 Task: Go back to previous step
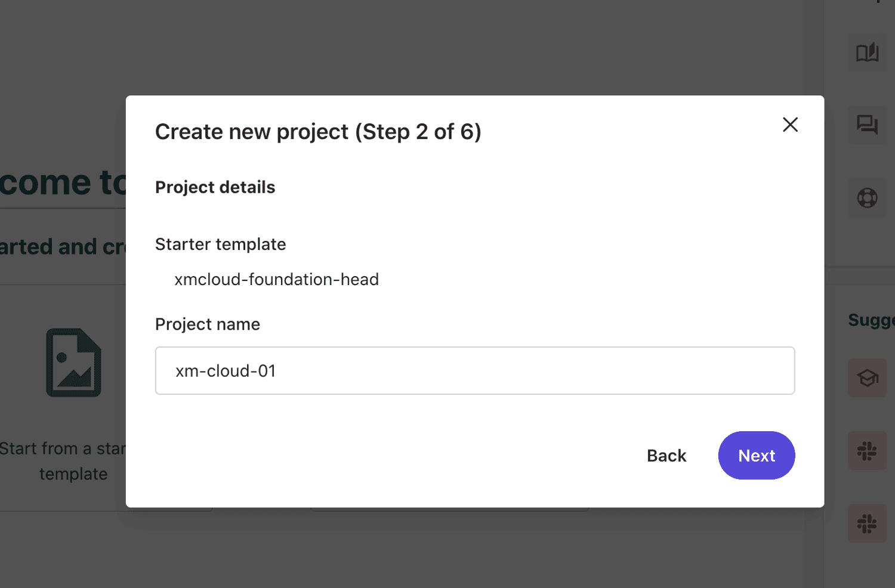point(666,456)
